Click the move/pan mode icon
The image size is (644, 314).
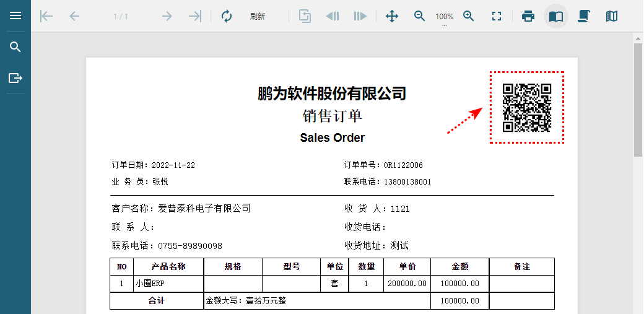pos(392,16)
